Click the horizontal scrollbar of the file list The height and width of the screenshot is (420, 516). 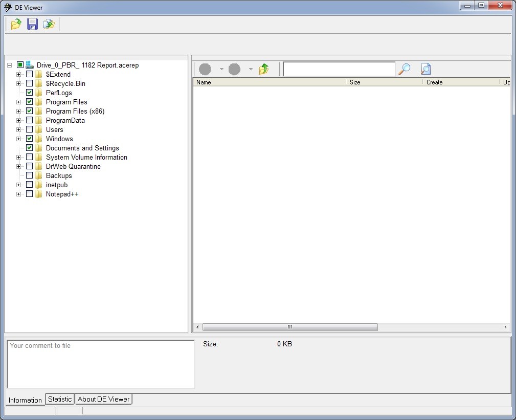click(x=290, y=327)
